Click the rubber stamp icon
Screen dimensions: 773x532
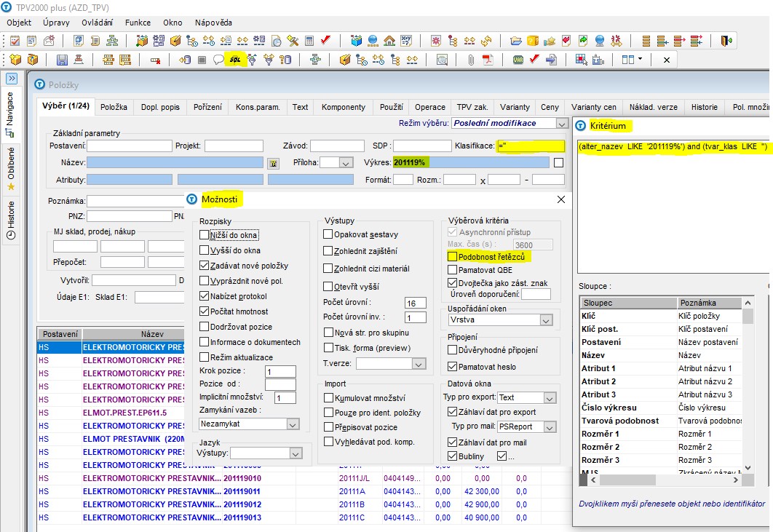click(79, 60)
